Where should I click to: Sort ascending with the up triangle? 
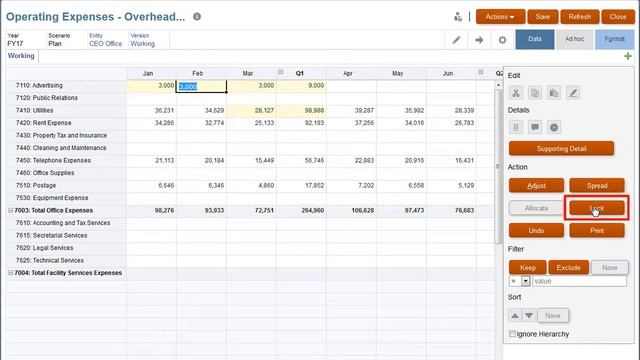(x=515, y=316)
